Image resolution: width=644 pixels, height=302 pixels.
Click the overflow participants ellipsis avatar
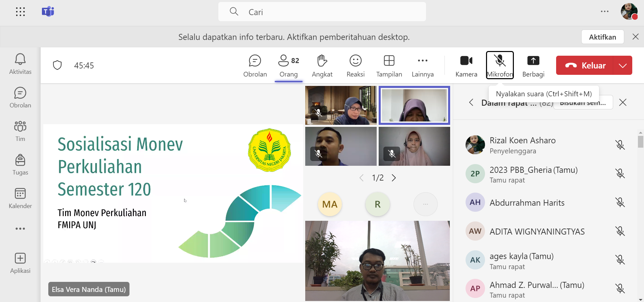425,204
